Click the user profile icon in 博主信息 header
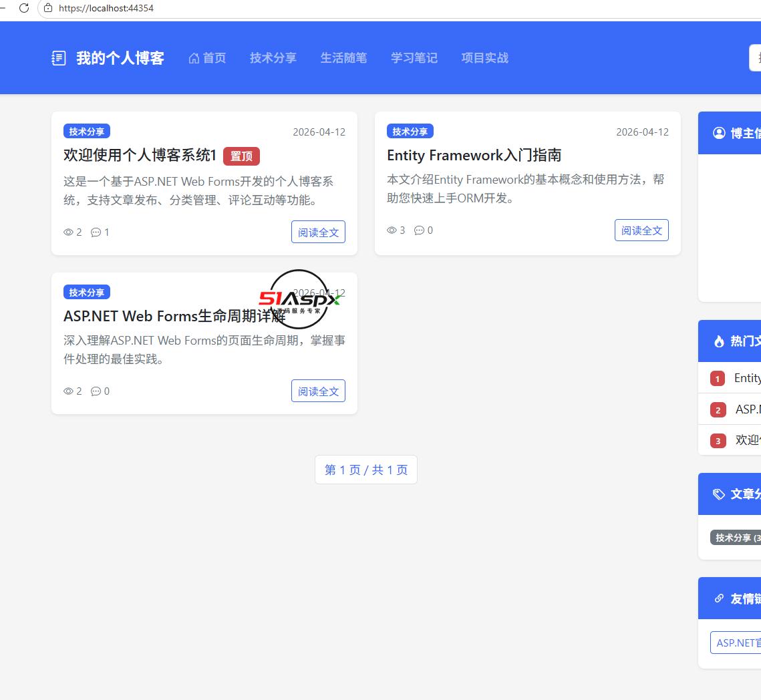 (x=719, y=133)
